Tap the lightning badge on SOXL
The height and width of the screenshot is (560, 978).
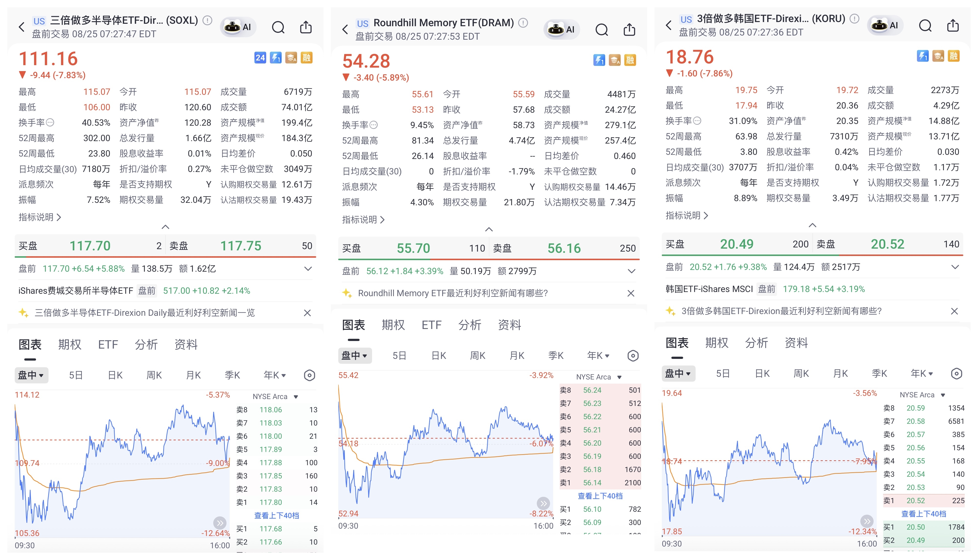[x=276, y=58]
